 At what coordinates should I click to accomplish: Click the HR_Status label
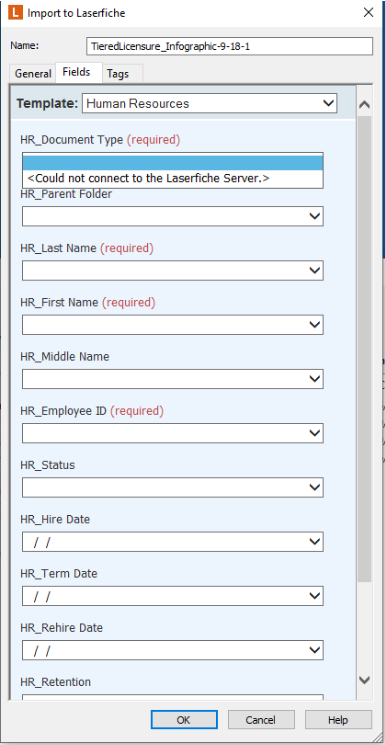pyautogui.click(x=48, y=465)
